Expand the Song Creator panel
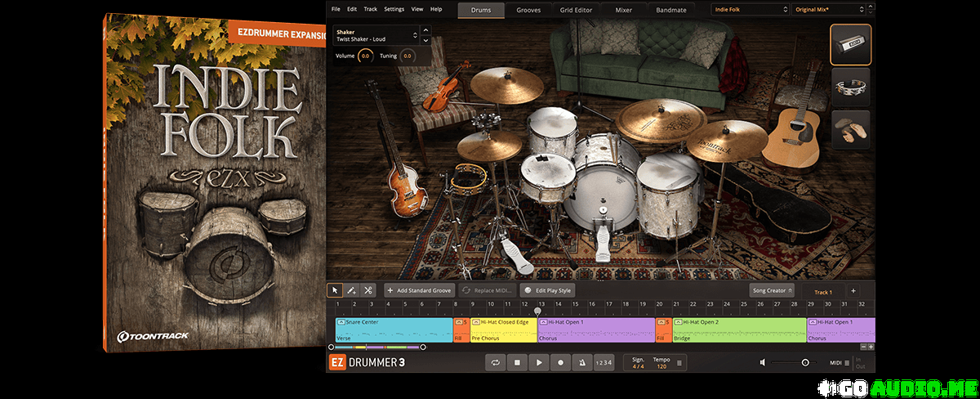The image size is (980, 399). tap(772, 290)
